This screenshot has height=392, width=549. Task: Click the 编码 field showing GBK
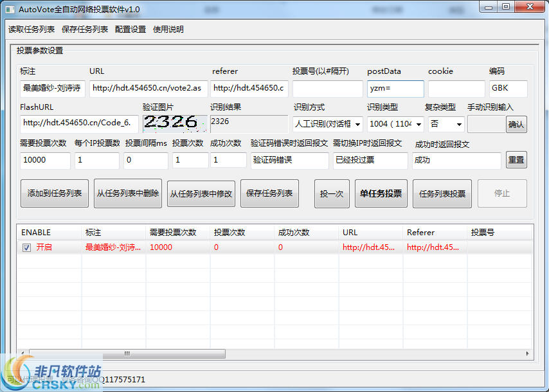(x=508, y=89)
